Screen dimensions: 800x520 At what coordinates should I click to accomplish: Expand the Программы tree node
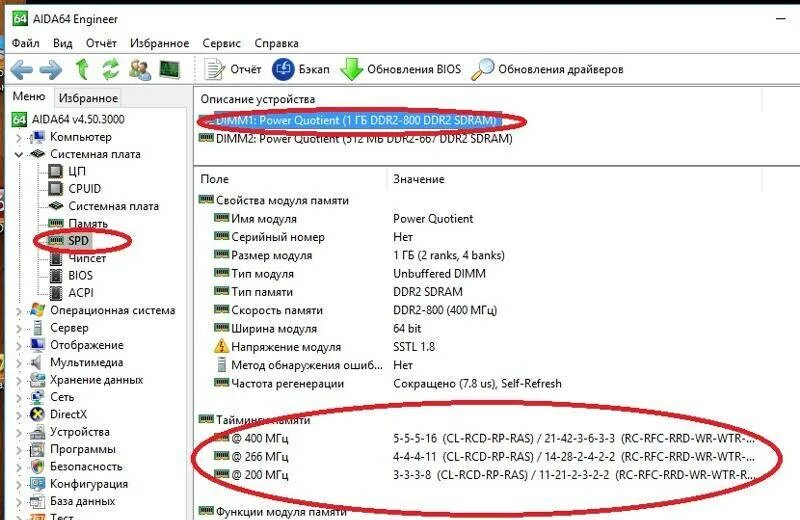[x=19, y=450]
